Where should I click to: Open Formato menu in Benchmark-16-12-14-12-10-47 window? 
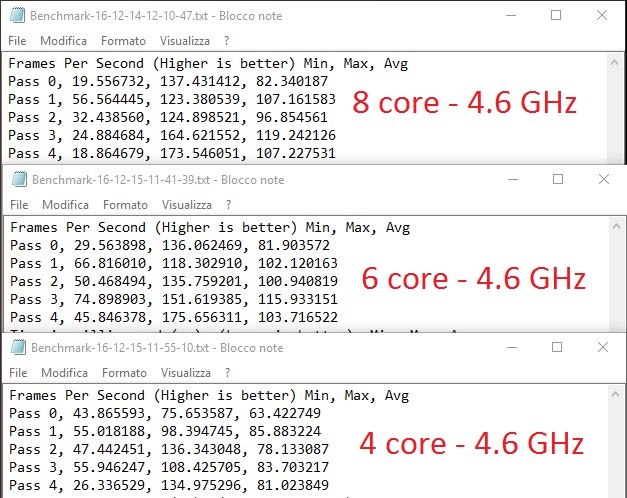[123, 41]
